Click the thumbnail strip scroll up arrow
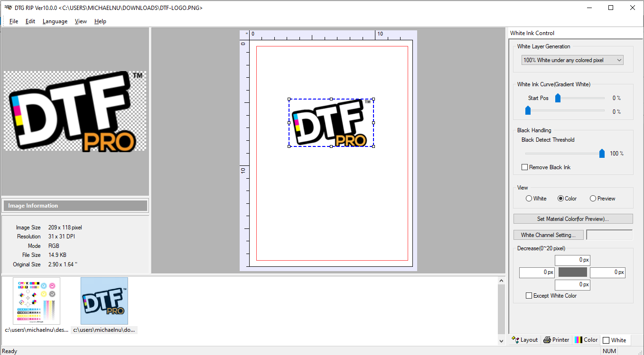 point(502,281)
